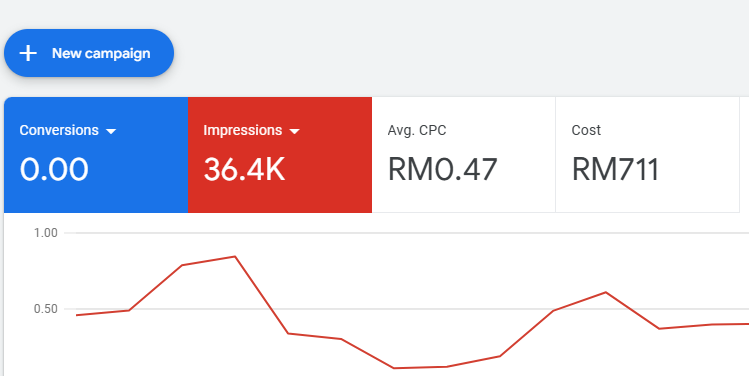Click the RM711 cost value

point(615,170)
